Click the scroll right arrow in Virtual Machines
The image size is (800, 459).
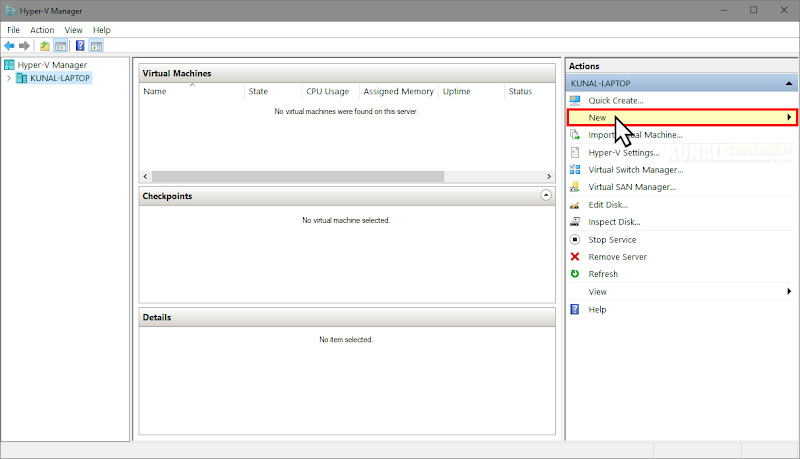549,176
